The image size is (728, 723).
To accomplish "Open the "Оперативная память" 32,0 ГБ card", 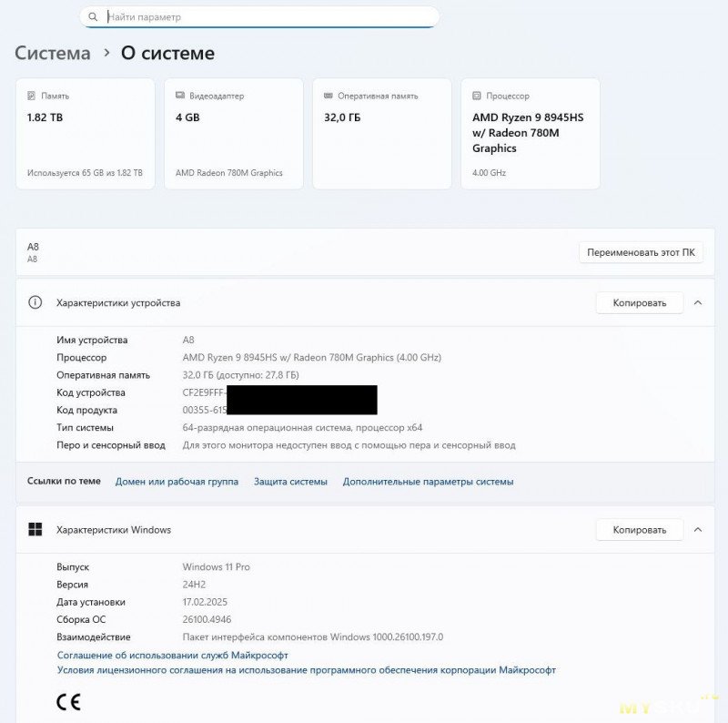I will click(x=382, y=134).
